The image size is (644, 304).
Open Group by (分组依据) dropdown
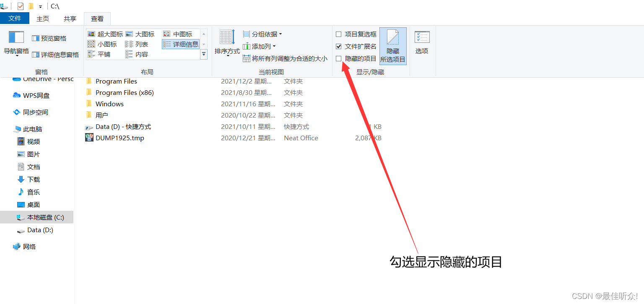tap(262, 34)
